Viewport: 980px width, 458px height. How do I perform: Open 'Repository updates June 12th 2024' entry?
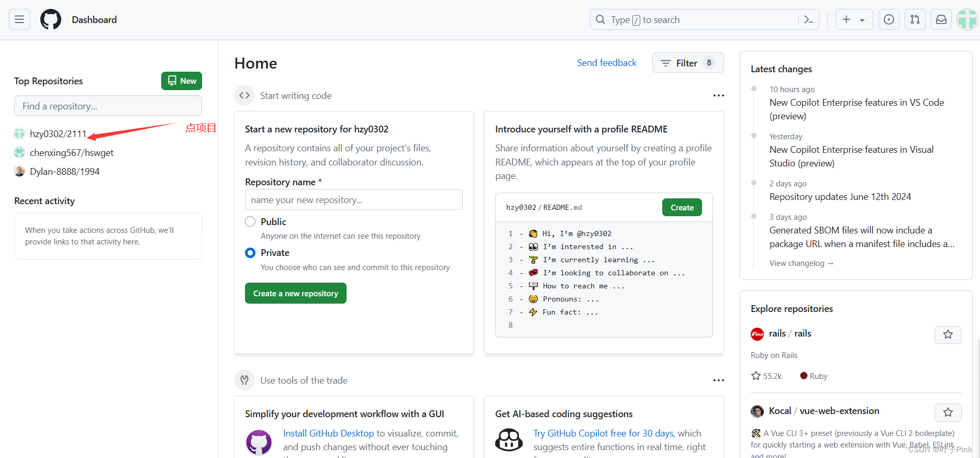[x=840, y=197]
